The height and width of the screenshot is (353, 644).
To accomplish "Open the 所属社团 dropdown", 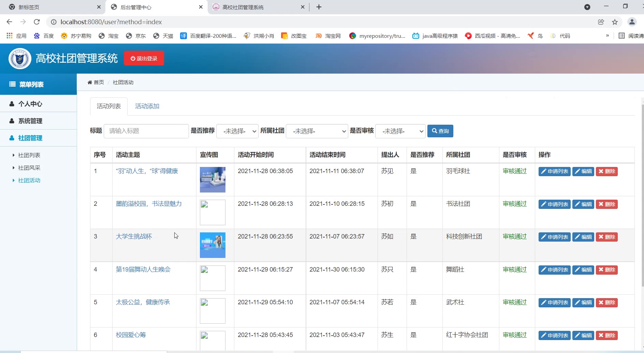I will point(317,131).
